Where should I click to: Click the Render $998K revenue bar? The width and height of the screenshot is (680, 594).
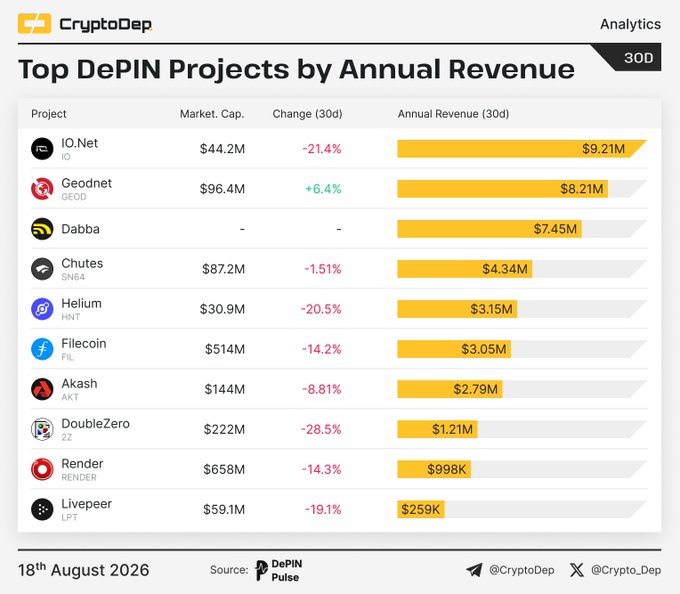(x=434, y=469)
